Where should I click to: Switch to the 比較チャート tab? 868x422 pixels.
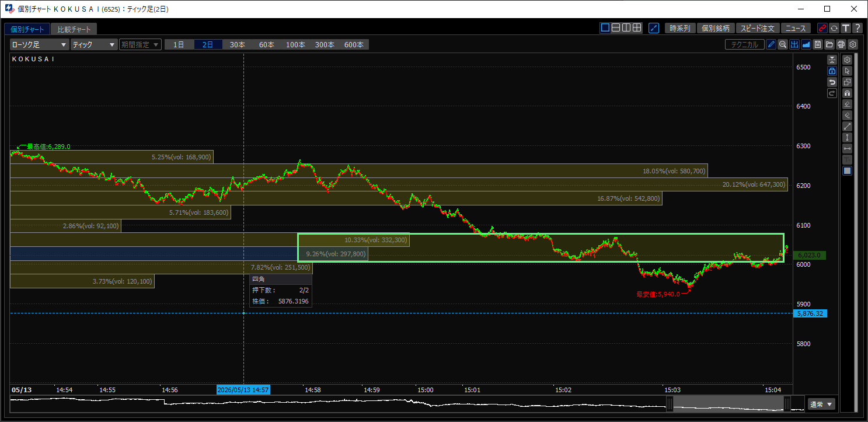pos(74,29)
